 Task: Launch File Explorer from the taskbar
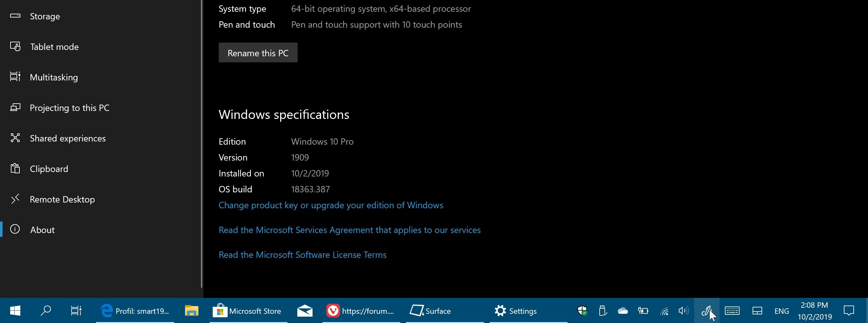(x=191, y=311)
